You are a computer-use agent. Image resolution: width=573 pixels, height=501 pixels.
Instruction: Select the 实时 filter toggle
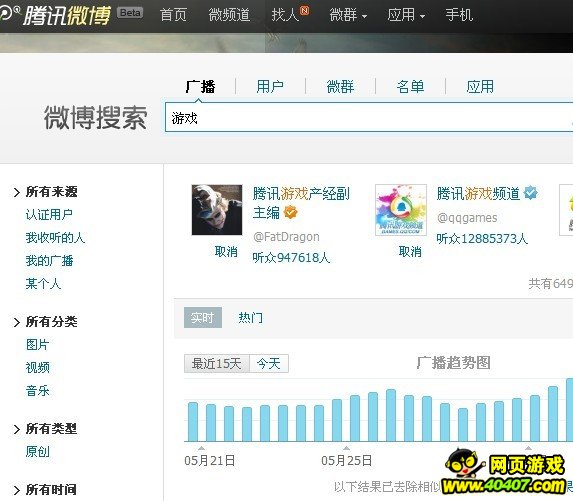(x=203, y=317)
